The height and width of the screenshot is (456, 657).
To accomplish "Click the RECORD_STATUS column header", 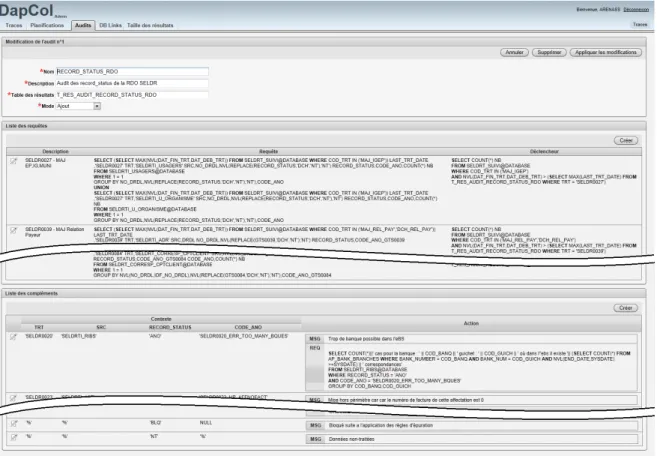I will click(170, 327).
